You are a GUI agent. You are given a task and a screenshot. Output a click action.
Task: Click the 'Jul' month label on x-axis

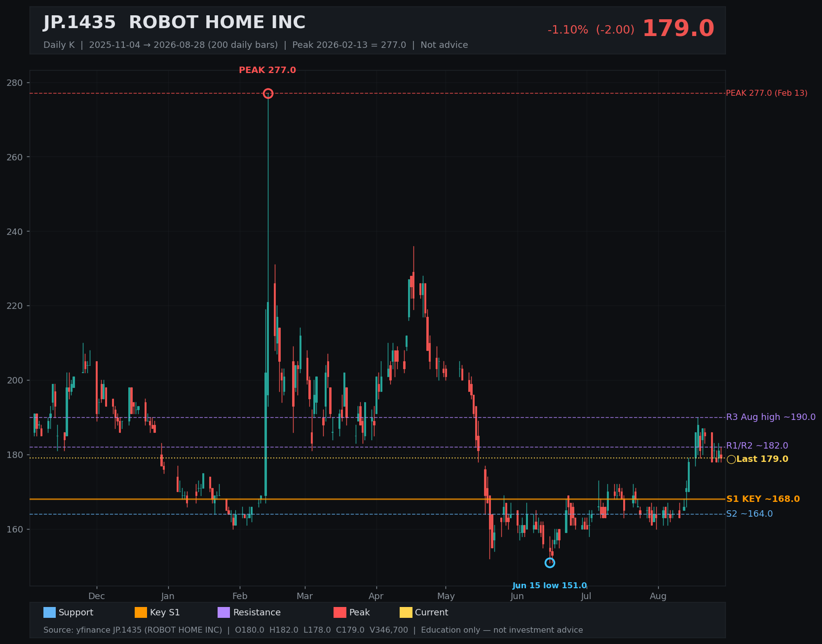point(586,596)
